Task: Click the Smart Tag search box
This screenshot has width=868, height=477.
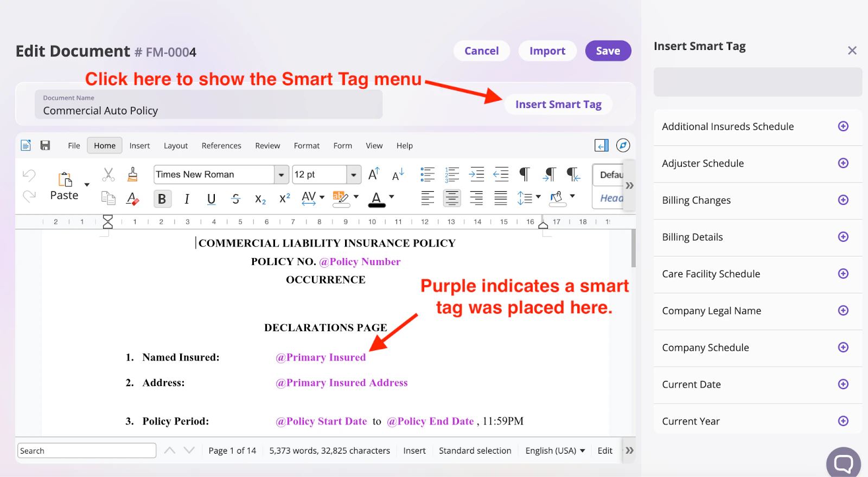Action: tap(757, 82)
